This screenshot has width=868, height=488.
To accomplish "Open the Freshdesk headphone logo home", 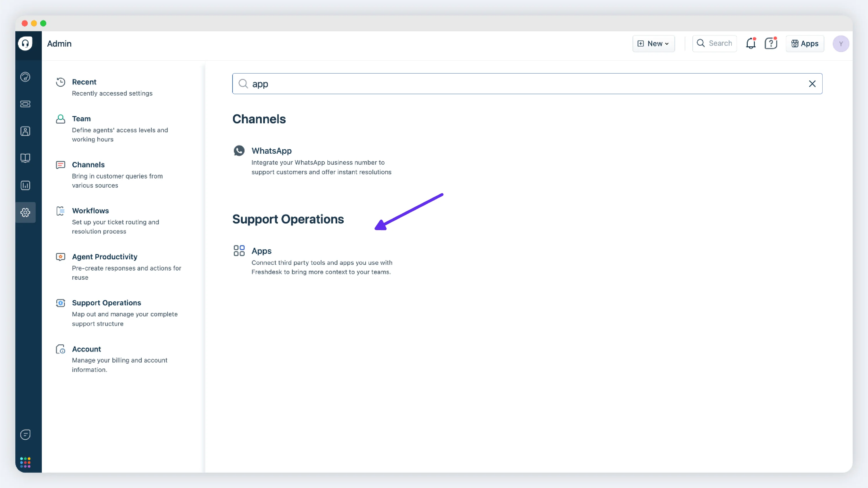I will pyautogui.click(x=25, y=43).
